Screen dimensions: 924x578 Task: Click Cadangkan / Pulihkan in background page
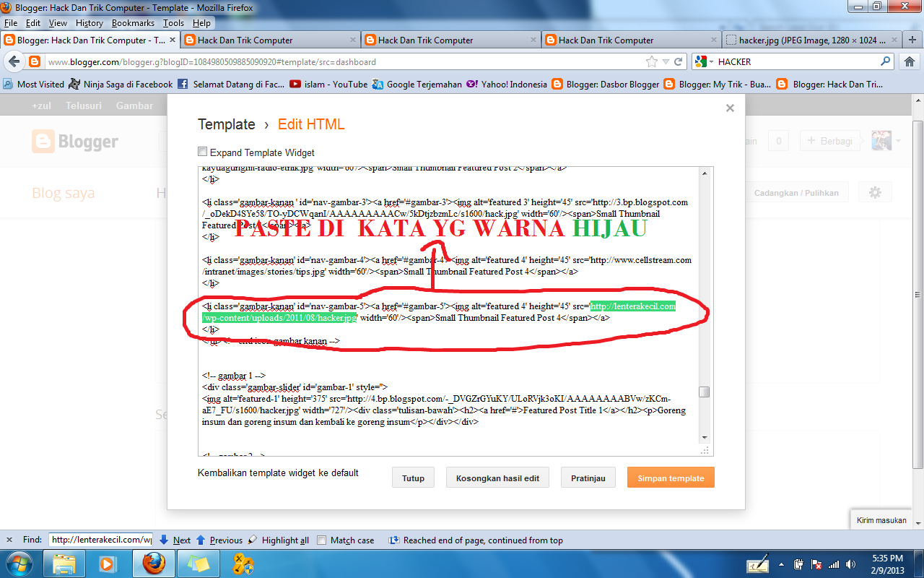click(796, 193)
